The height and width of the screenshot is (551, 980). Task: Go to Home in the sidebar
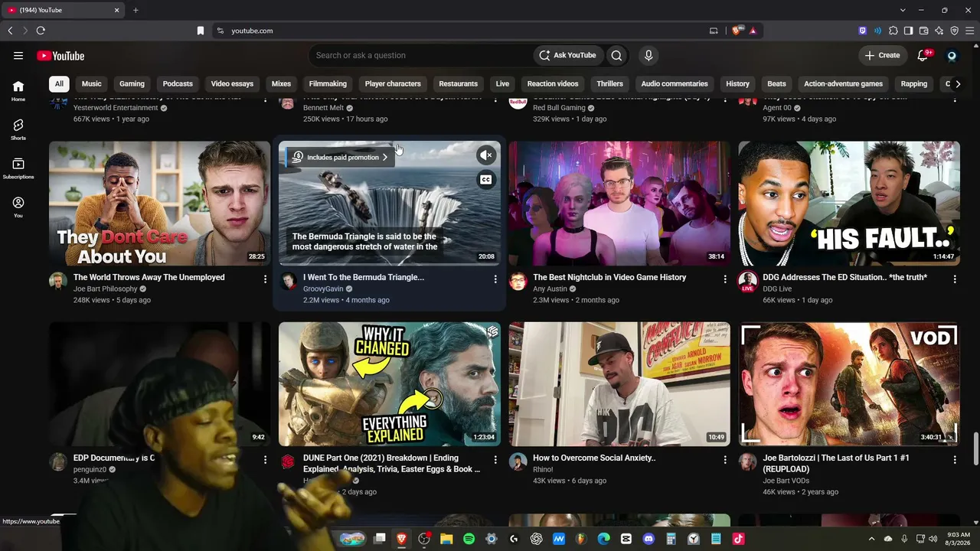pos(18,90)
